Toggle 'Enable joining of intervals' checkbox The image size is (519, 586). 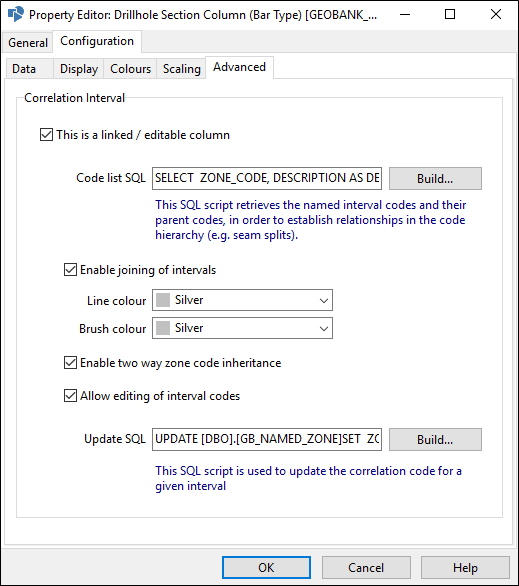point(70,269)
